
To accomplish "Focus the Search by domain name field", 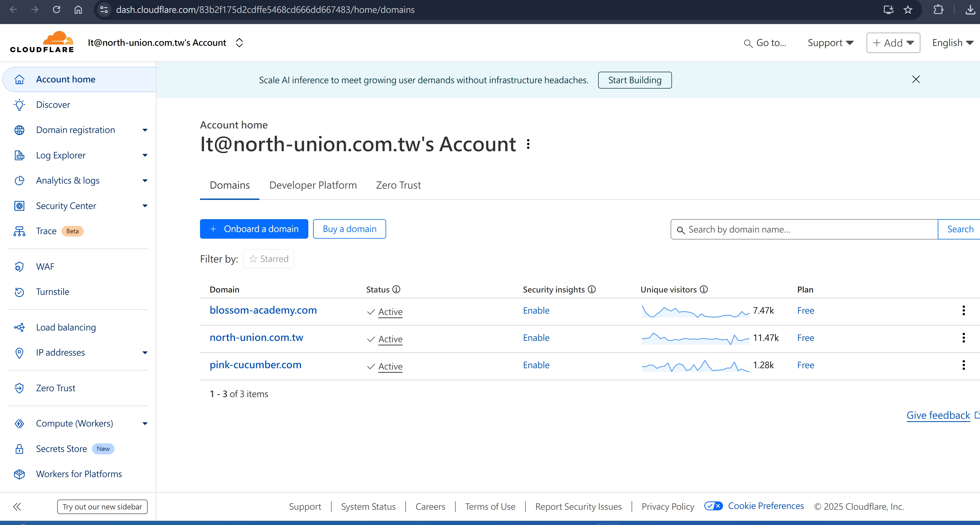I will [804, 229].
